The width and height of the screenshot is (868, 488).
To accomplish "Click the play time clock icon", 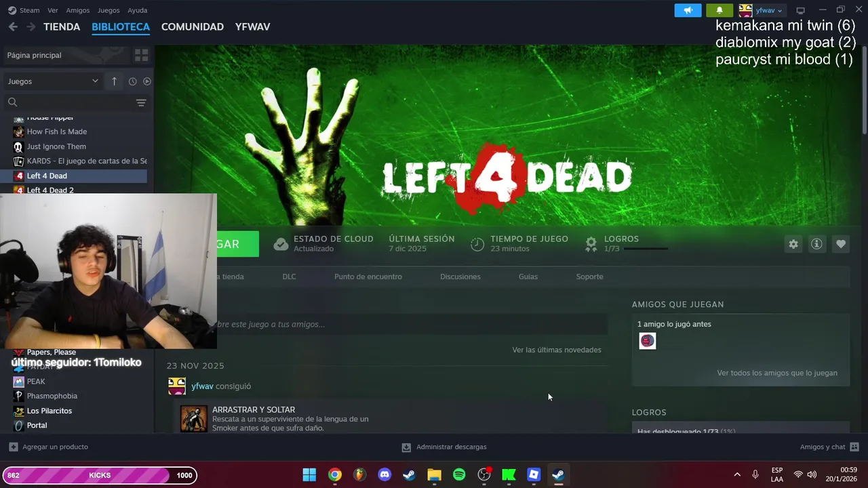I will pos(477,244).
